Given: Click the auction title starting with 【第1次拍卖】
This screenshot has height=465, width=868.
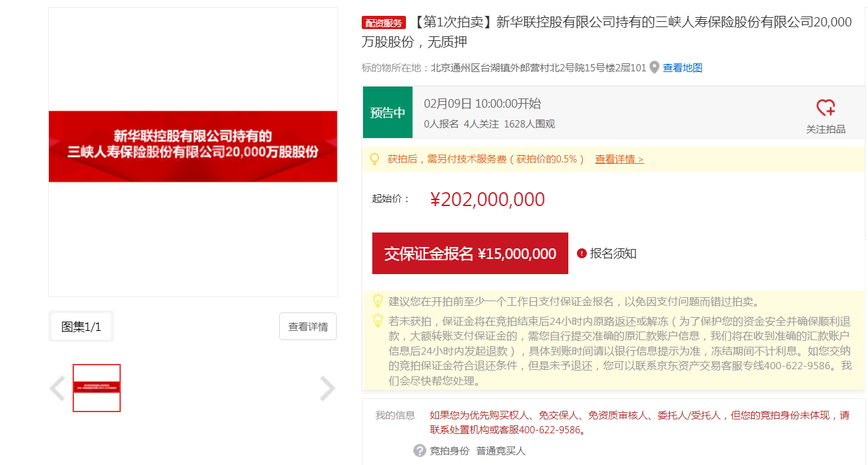Looking at the screenshot, I should click(x=607, y=31).
